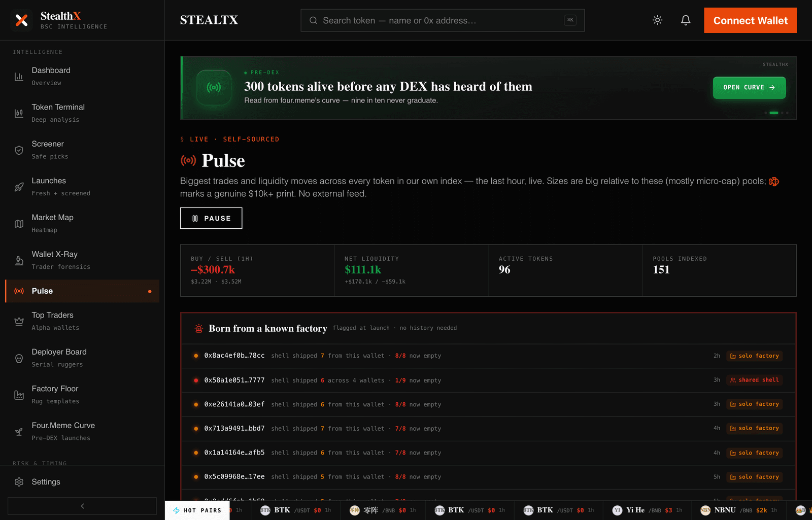Click solo factory tag on 0xe26141a0 row
This screenshot has width=812, height=520.
pos(754,404)
